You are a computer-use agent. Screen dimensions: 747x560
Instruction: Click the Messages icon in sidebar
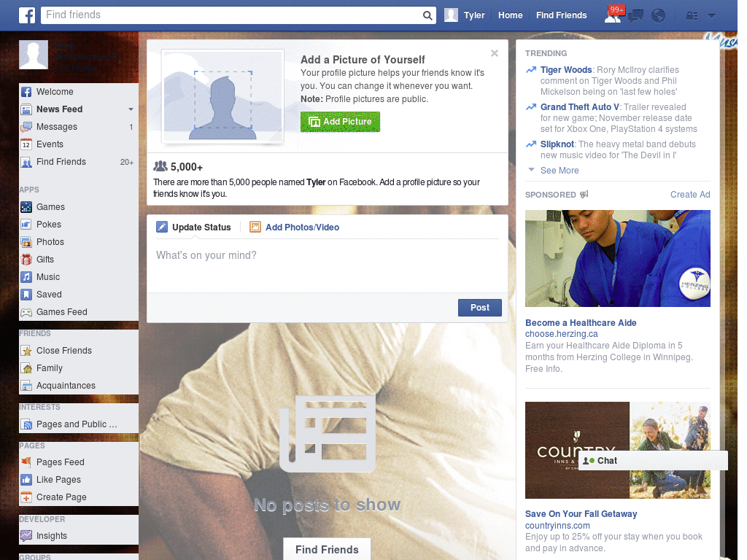click(x=26, y=127)
